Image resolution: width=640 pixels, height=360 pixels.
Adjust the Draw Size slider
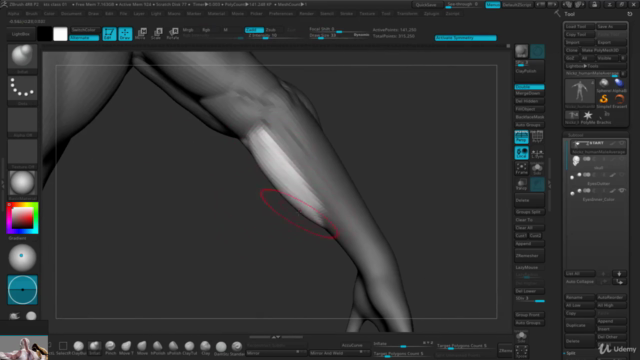[338, 36]
